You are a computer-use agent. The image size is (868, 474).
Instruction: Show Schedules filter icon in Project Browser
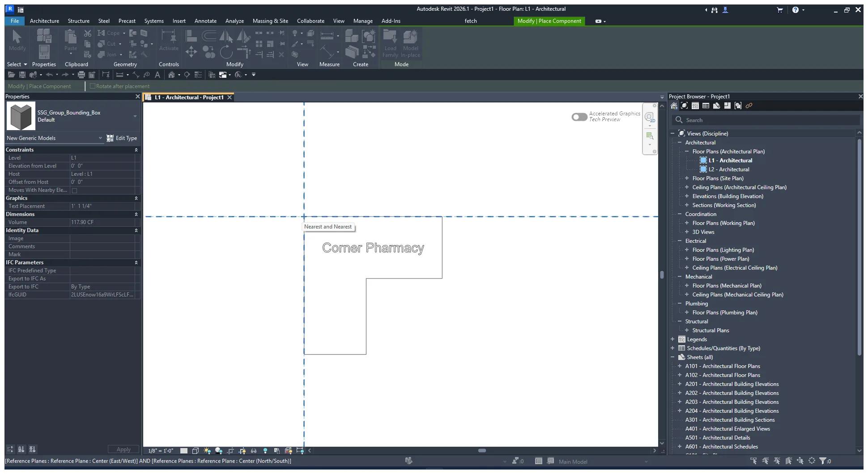706,106
